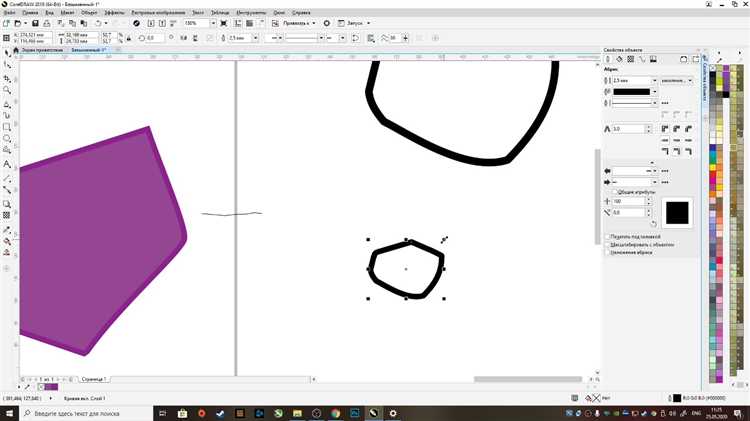Open the 'Правка' menu
The width and height of the screenshot is (750, 421).
(x=30, y=12)
